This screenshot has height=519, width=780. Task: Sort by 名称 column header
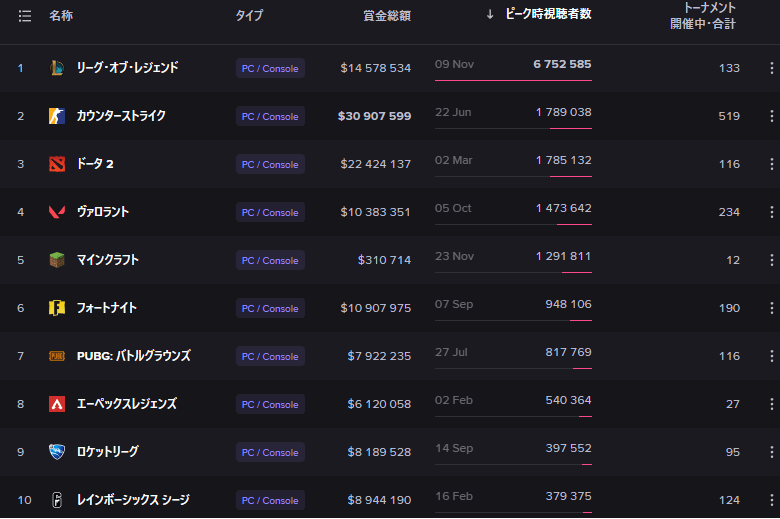(61, 16)
